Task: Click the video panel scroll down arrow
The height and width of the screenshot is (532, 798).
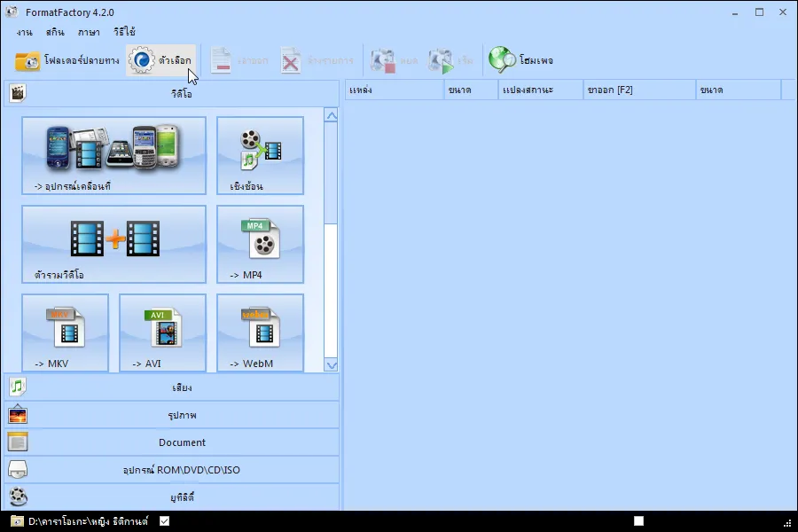Action: pyautogui.click(x=332, y=365)
